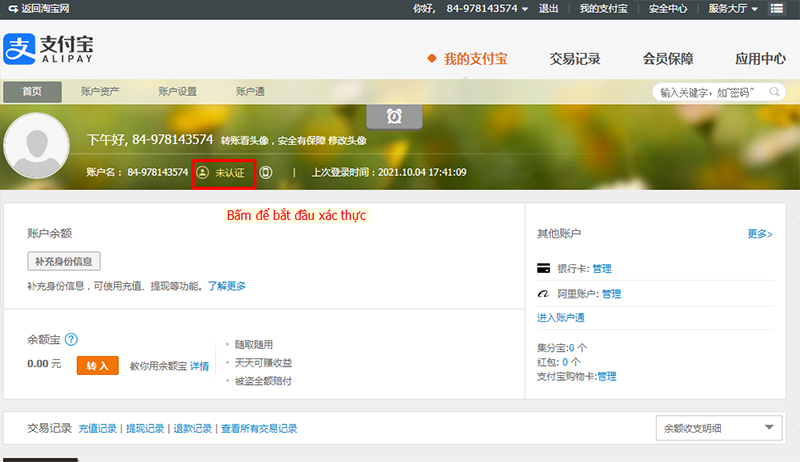Select the 账户设置 sub-tab
800x462 pixels.
[178, 92]
